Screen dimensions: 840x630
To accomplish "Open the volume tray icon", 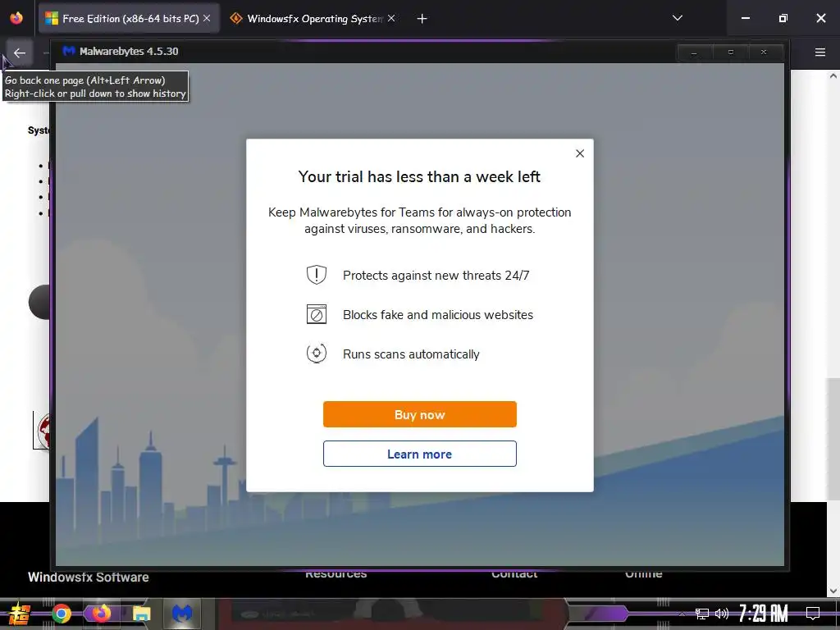I will click(x=722, y=614).
